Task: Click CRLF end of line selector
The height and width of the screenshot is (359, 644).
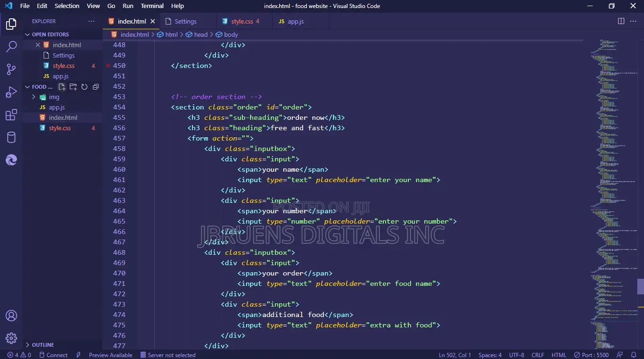Action: pyautogui.click(x=537, y=355)
